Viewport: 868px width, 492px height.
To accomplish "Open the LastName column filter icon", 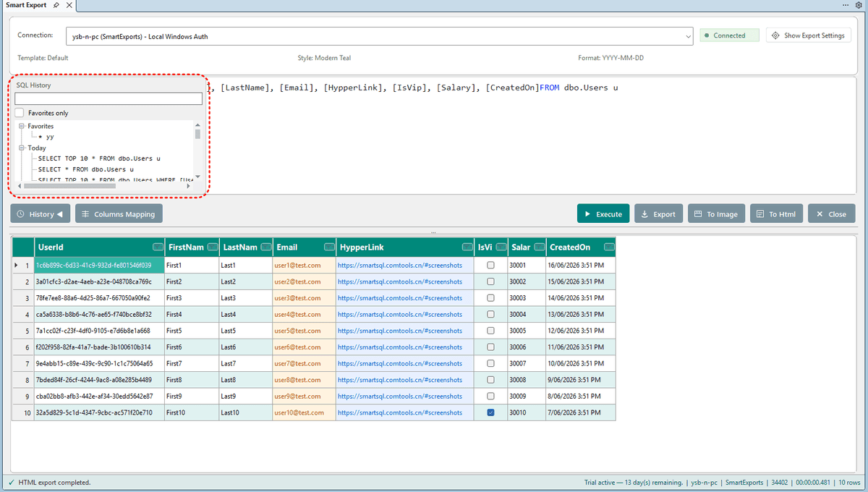I will coord(265,247).
